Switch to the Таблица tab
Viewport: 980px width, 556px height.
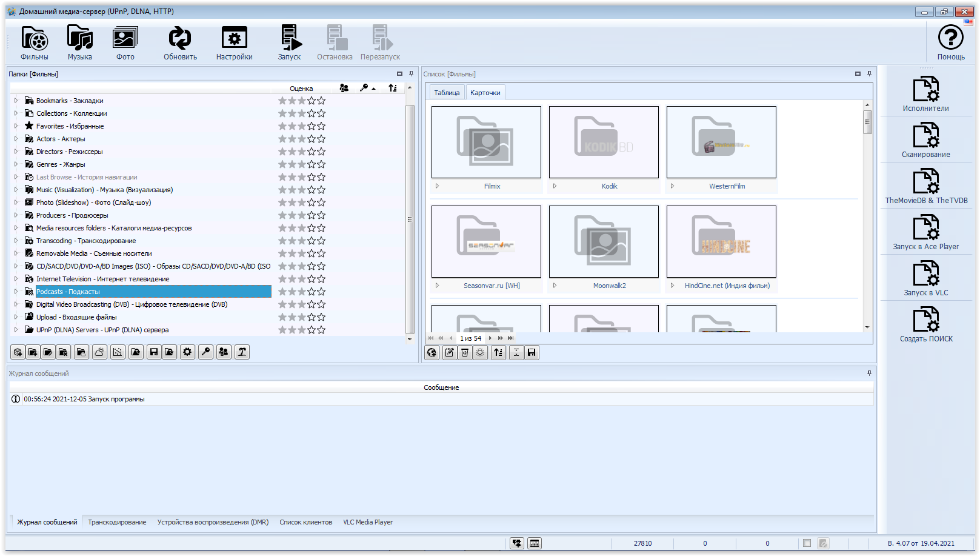pyautogui.click(x=447, y=93)
